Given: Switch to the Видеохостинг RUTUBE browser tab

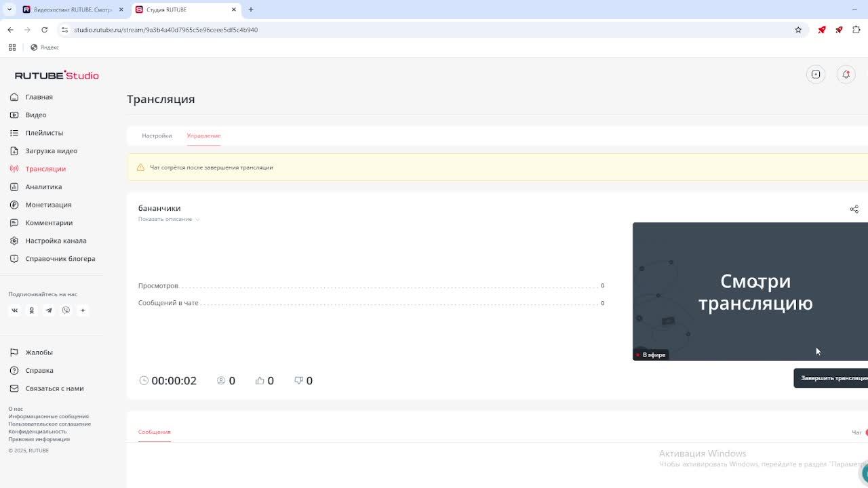Looking at the screenshot, I should pyautogui.click(x=71, y=9).
